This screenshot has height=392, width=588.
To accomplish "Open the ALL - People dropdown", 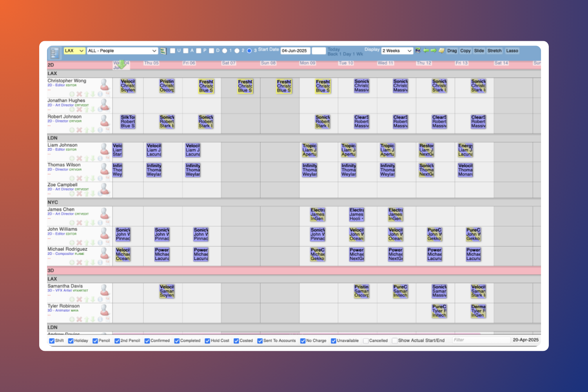I will point(122,51).
